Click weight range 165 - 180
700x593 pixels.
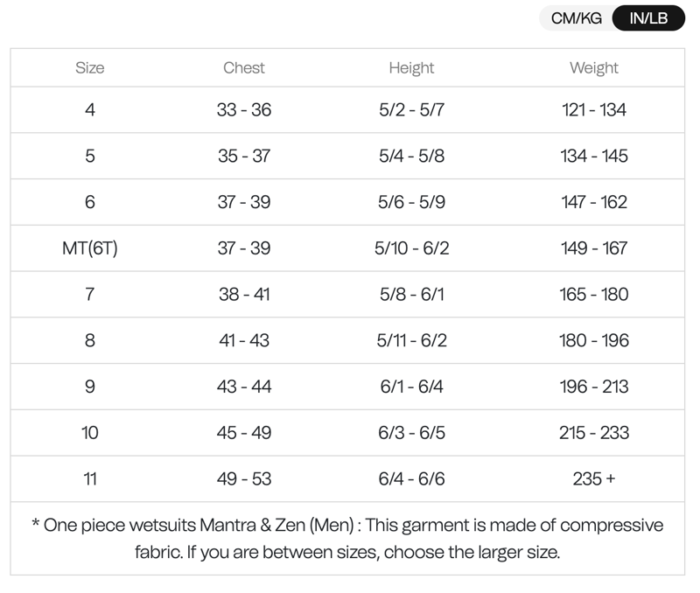click(594, 295)
